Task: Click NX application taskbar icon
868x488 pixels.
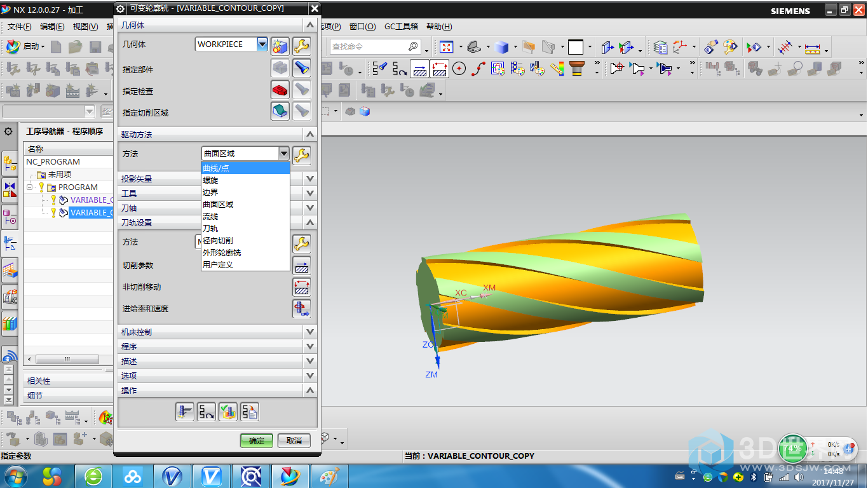Action: (290, 476)
